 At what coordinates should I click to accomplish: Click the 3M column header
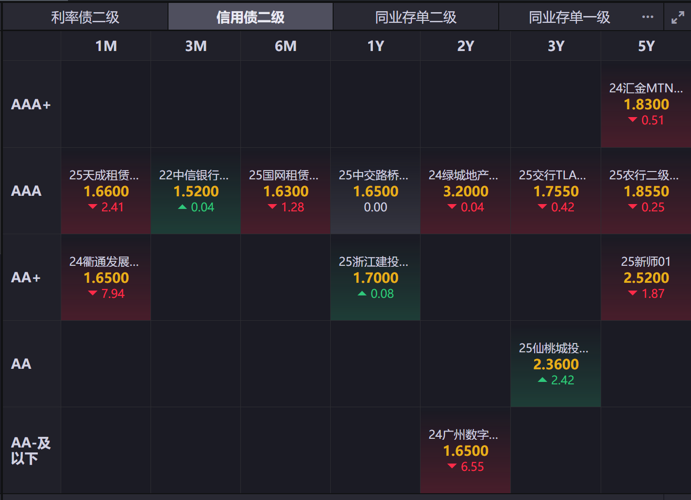[x=196, y=46]
